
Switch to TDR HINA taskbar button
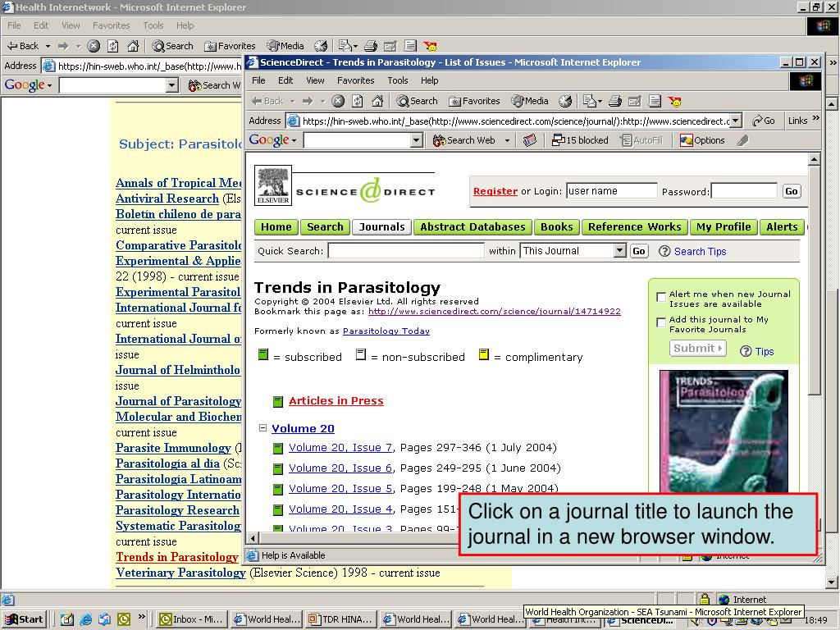[341, 619]
